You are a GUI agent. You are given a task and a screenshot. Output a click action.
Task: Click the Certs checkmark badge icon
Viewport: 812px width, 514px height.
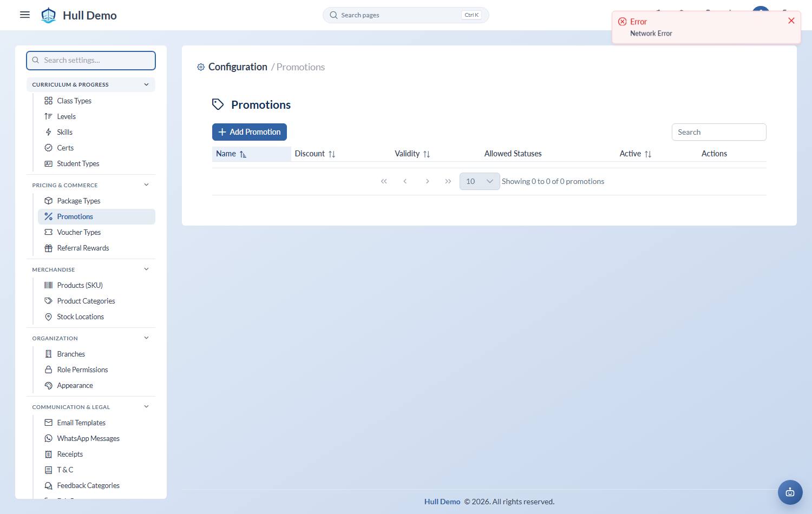pos(48,148)
